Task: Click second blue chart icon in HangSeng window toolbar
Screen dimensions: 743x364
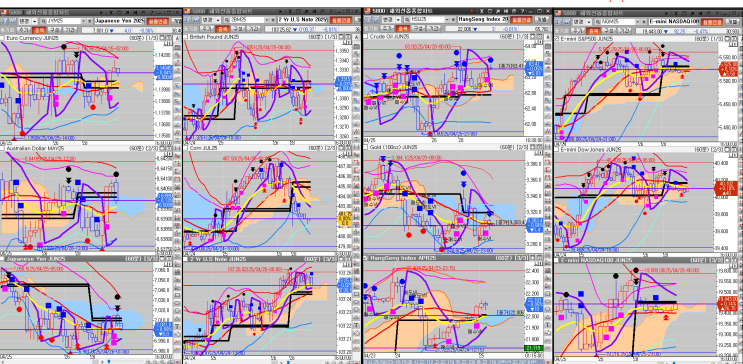Action: click(x=376, y=19)
